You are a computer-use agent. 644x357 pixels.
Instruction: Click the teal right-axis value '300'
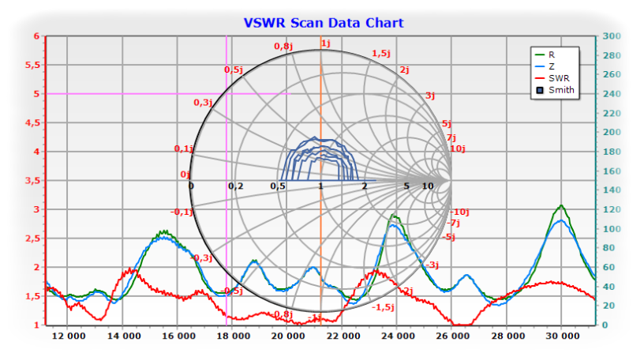[x=612, y=36]
